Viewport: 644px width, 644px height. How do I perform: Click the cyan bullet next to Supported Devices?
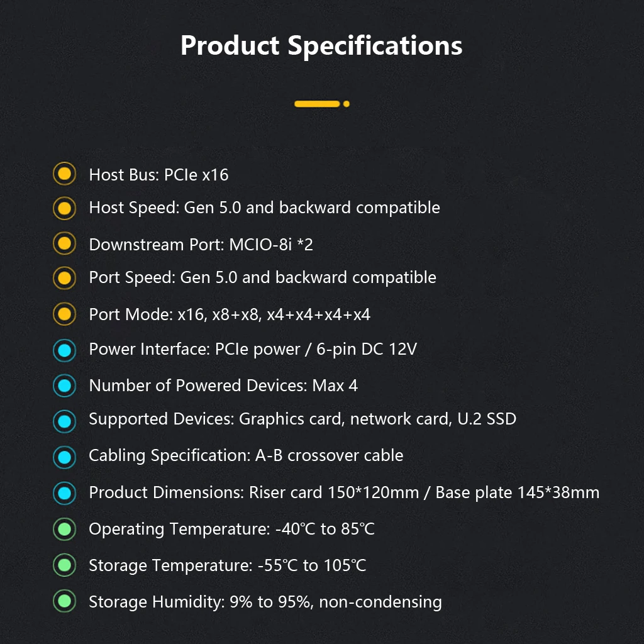65,421
